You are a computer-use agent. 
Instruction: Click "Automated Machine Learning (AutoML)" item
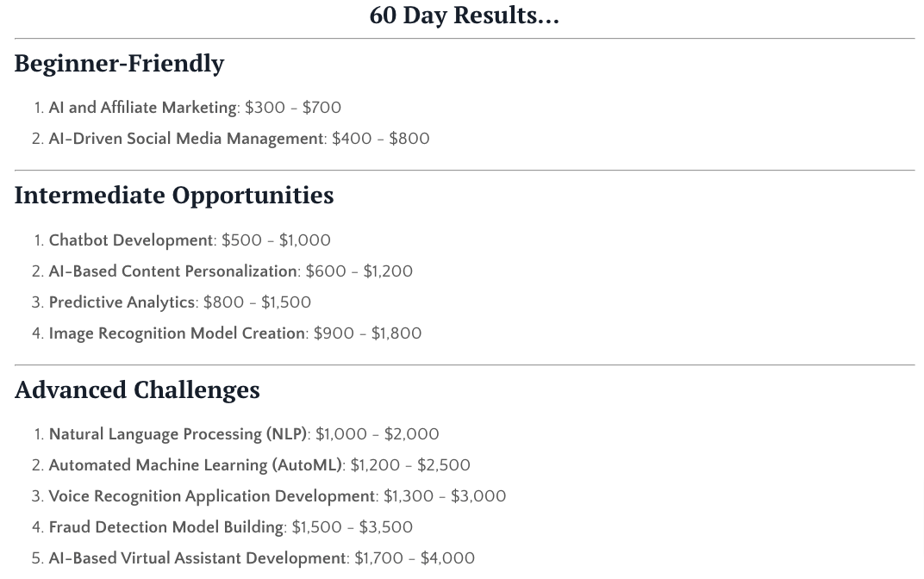195,465
